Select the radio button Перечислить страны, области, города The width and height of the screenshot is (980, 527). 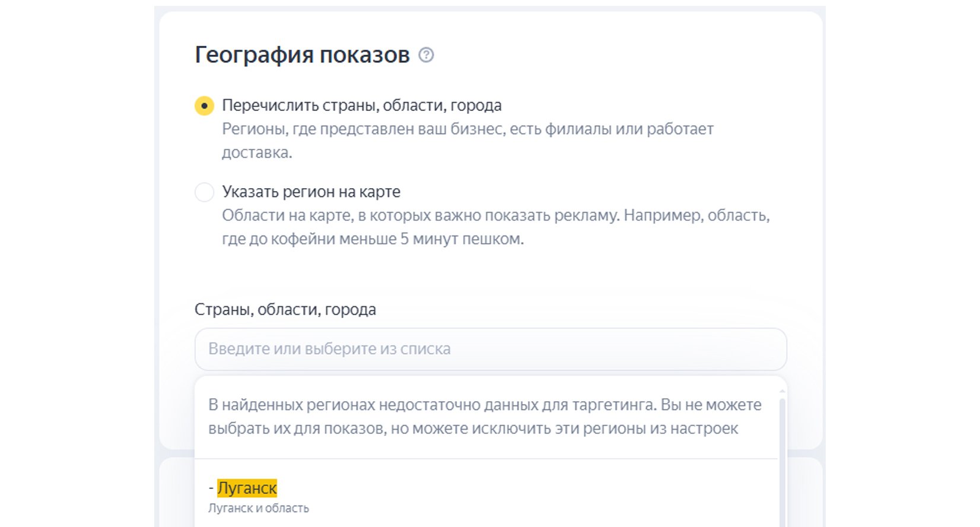[x=204, y=106]
